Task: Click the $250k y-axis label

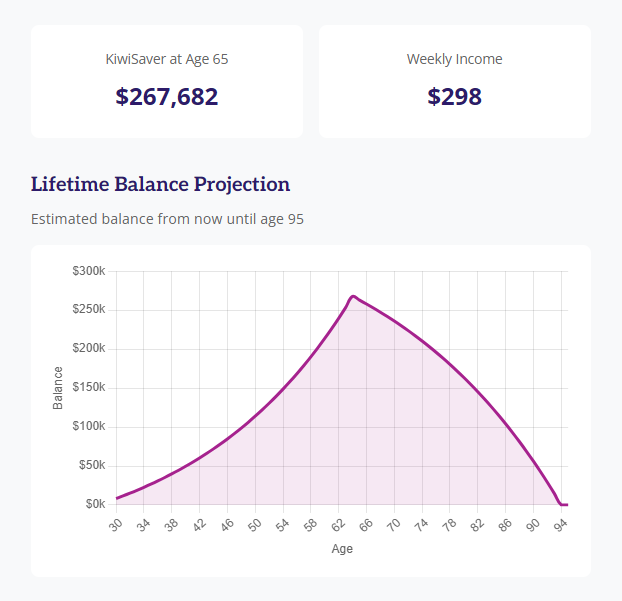Action: point(88,310)
